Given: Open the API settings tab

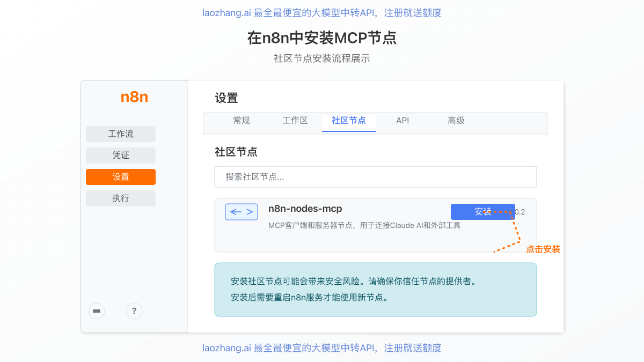Looking at the screenshot, I should click(x=402, y=121).
